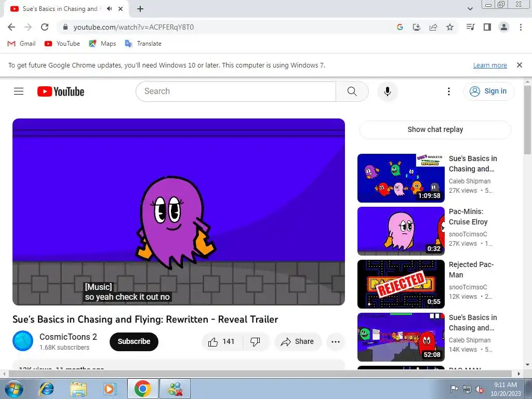Click the video player area
The width and height of the screenshot is (532, 399).
pyautogui.click(x=179, y=212)
